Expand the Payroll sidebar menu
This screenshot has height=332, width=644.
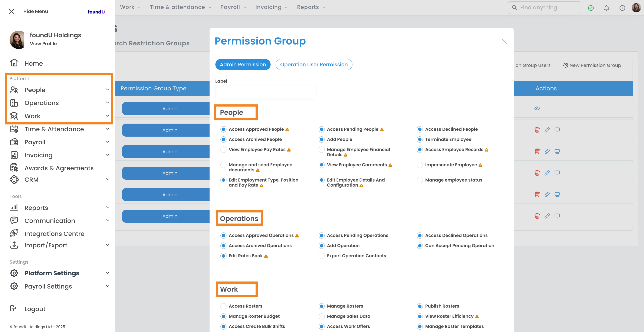pos(108,142)
